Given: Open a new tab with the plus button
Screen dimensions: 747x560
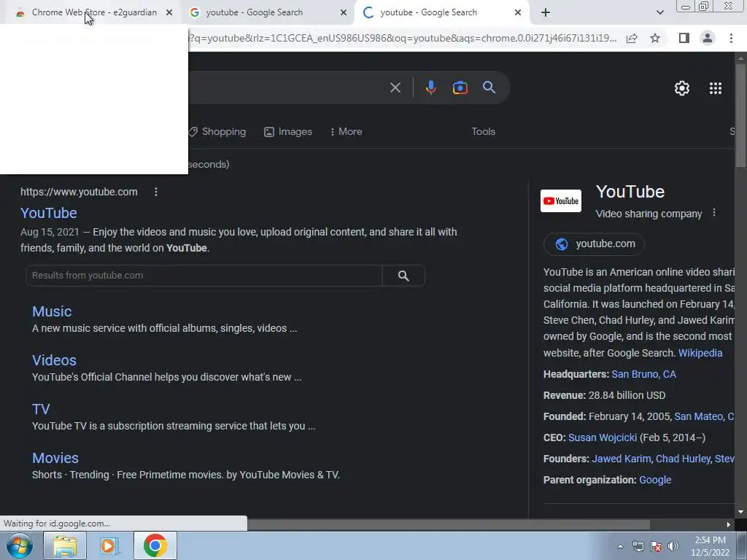Looking at the screenshot, I should click(546, 12).
